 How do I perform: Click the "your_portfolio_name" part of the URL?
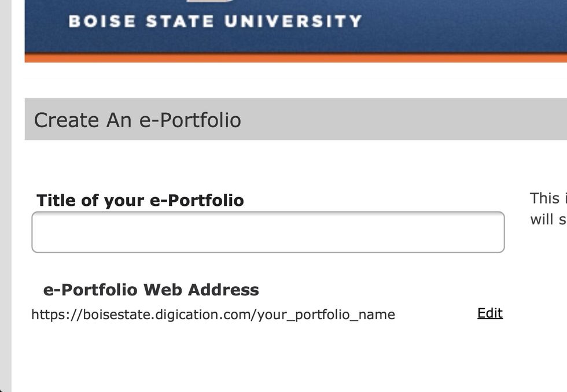click(x=326, y=315)
